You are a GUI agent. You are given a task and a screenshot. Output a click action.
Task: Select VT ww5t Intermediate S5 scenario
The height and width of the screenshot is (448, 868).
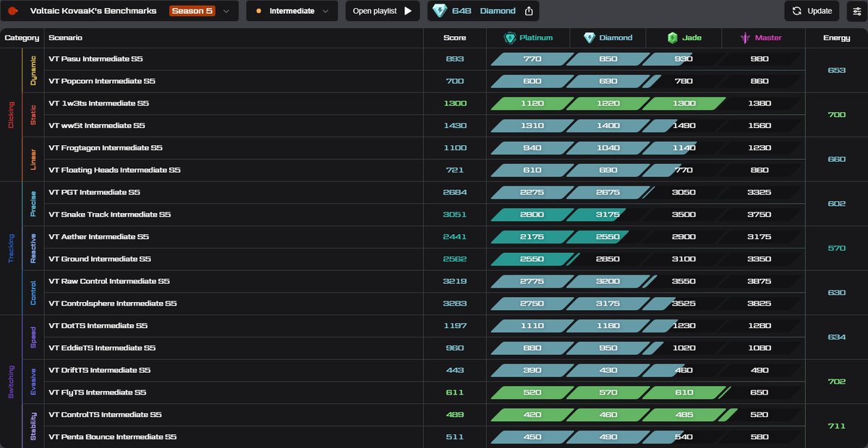point(97,126)
